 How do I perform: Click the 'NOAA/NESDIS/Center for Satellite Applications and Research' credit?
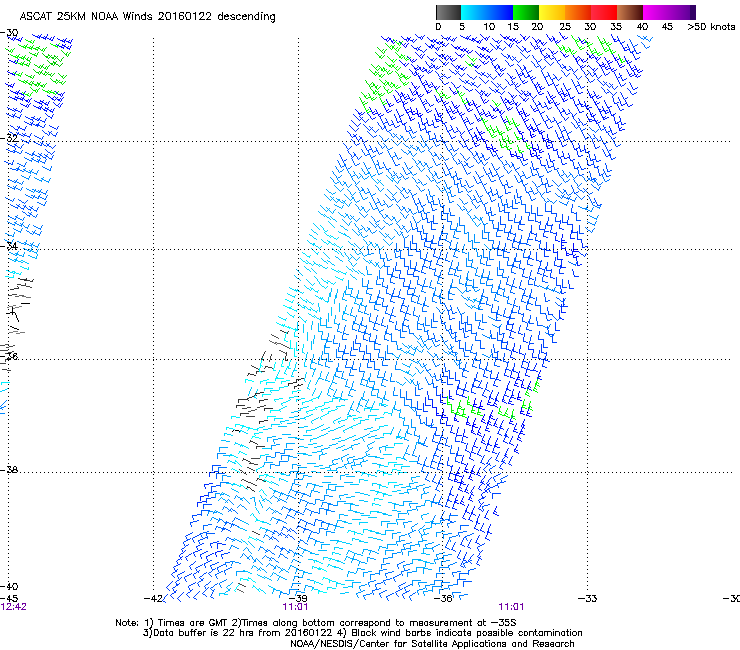[x=432, y=644]
